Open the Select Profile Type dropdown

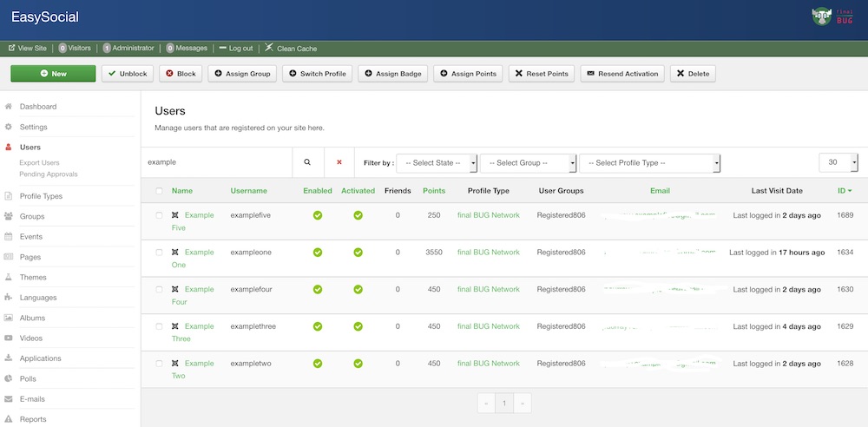point(650,163)
